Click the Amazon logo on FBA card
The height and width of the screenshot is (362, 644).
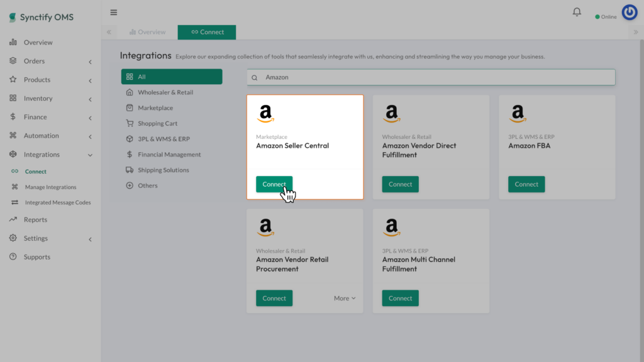click(x=518, y=114)
